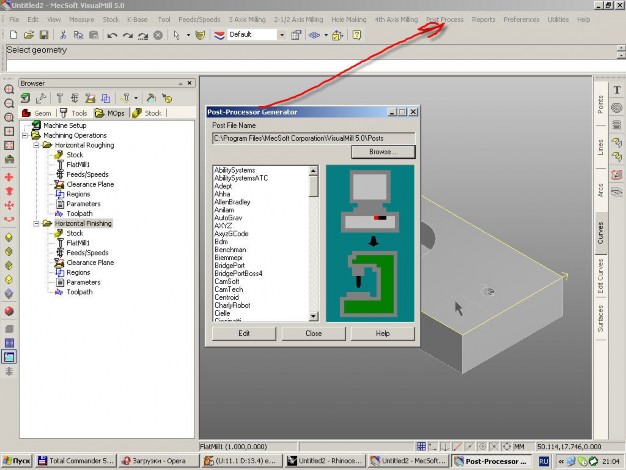Open the Stock menu
Image resolution: width=626 pixels, height=470 pixels.
coord(111,19)
